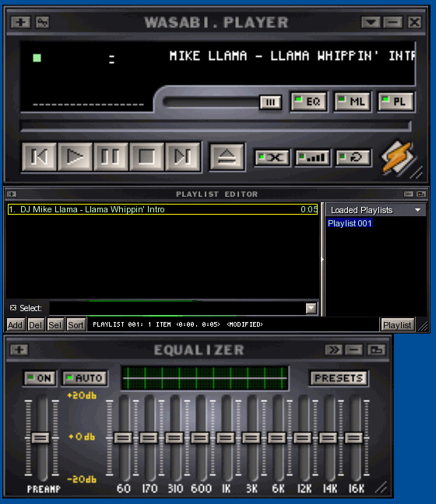
Task: Click the 12K band slider handle
Action: tap(303, 438)
